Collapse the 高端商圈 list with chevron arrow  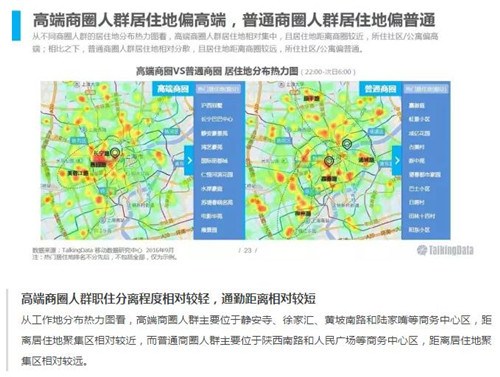(x=189, y=161)
